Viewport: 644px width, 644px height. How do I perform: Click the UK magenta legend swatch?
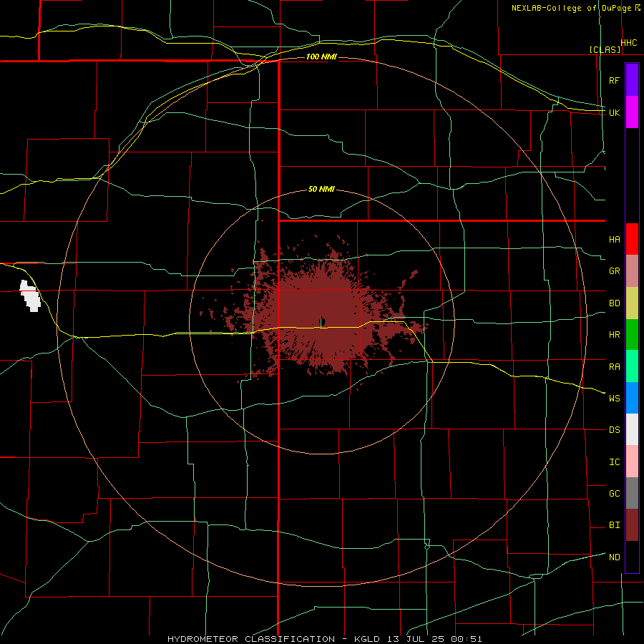tap(632, 112)
